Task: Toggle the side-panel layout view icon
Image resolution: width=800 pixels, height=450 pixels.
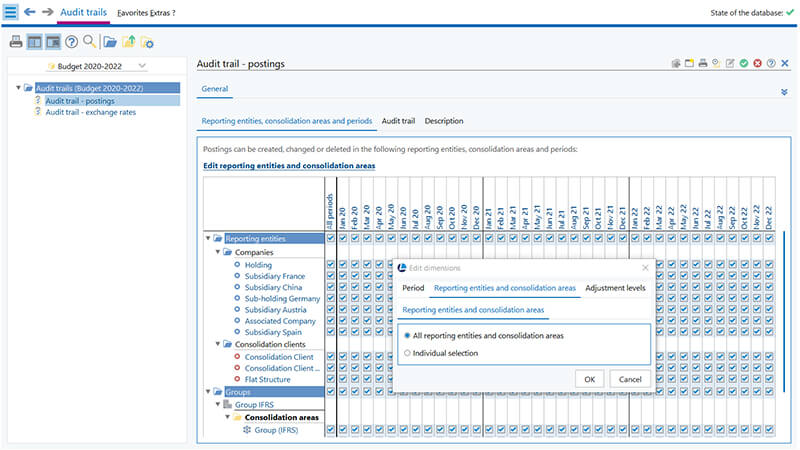Action: pyautogui.click(x=53, y=42)
